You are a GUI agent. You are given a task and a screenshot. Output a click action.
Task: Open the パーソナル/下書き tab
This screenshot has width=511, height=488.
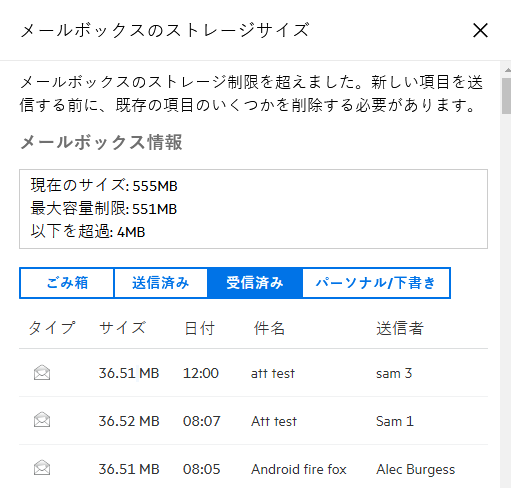pos(376,283)
